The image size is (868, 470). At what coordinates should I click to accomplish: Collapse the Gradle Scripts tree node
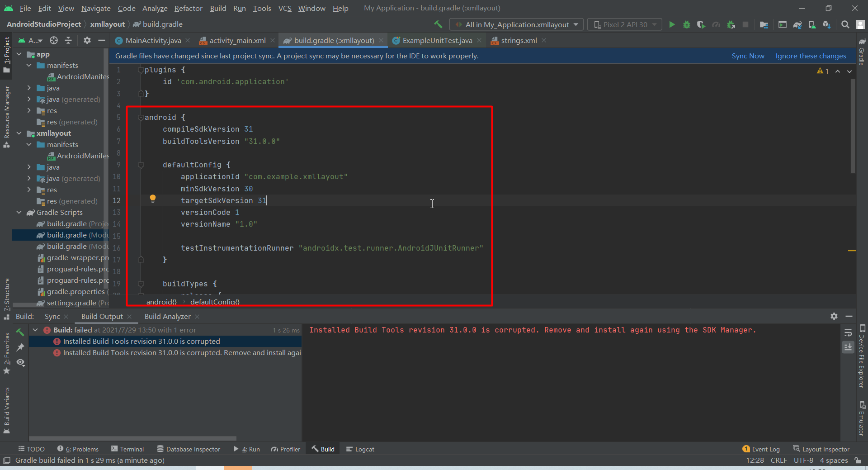[19, 213]
